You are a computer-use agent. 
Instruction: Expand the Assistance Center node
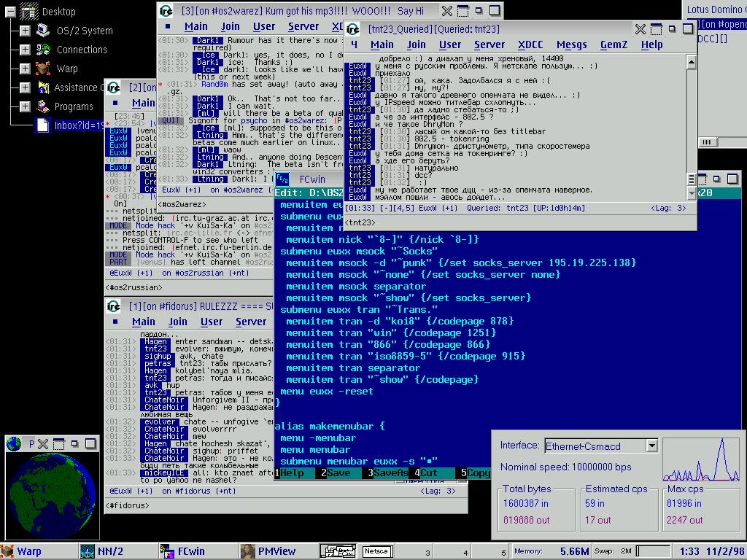pyautogui.click(x=25, y=87)
